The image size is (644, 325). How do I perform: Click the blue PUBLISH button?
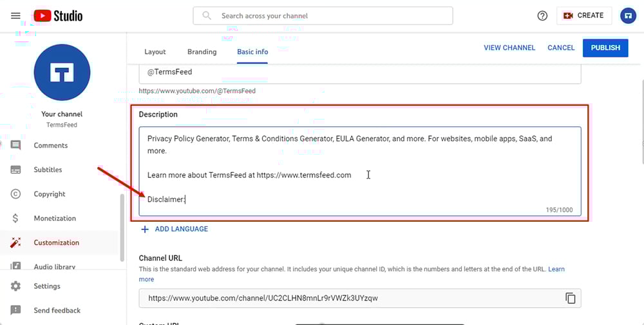click(605, 48)
